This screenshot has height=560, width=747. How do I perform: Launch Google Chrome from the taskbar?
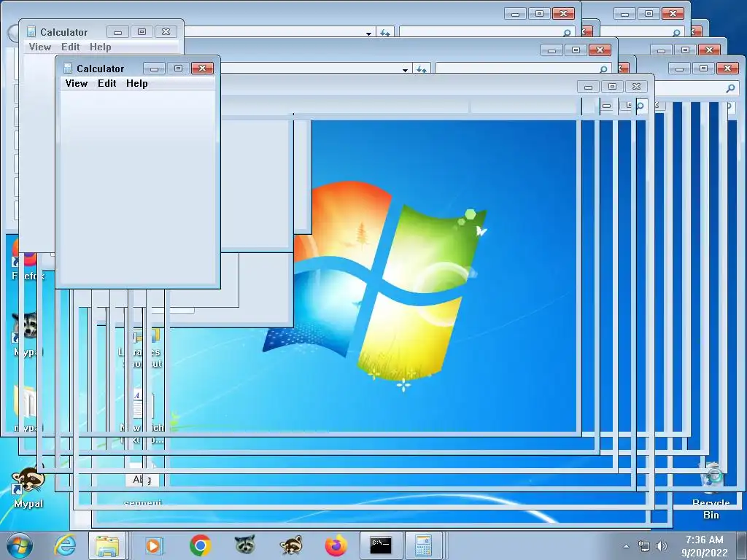click(x=200, y=545)
